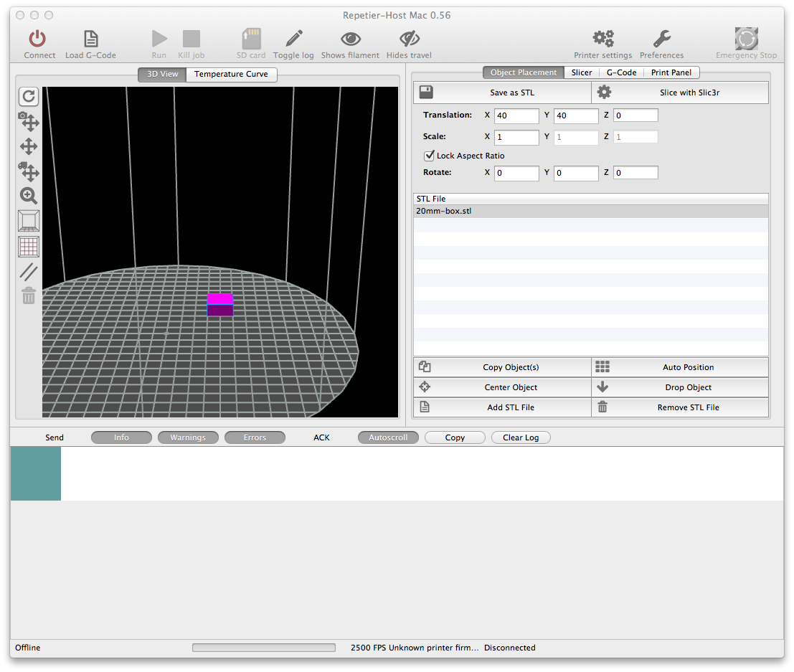Open Printer settings gears icon
794x672 pixels.
[x=602, y=39]
